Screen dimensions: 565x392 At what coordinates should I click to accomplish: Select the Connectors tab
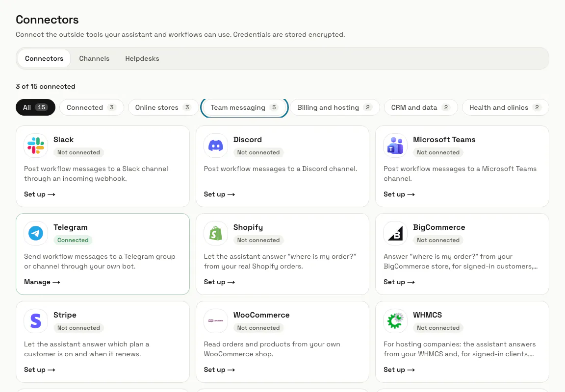(44, 58)
